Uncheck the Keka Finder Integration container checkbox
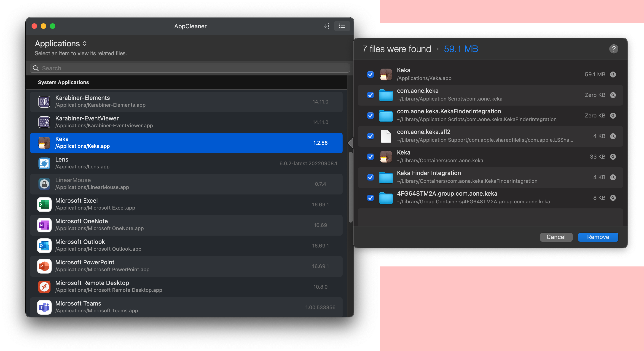The height and width of the screenshot is (351, 644). (x=370, y=177)
